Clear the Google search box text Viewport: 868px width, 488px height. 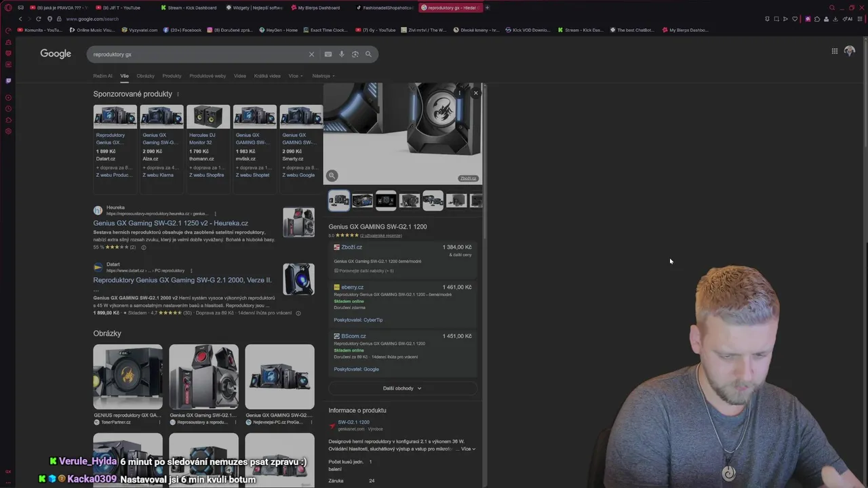312,54
